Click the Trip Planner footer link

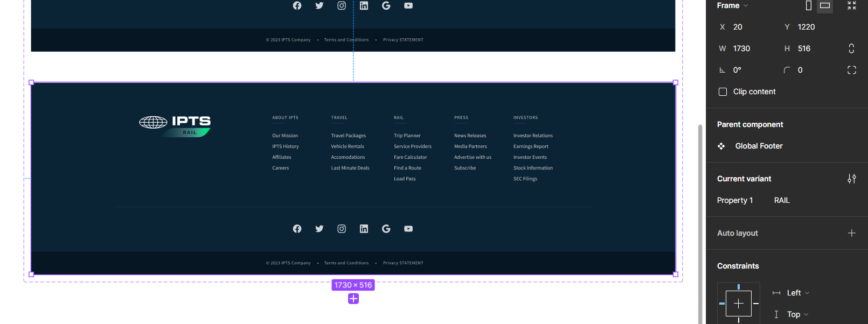407,136
